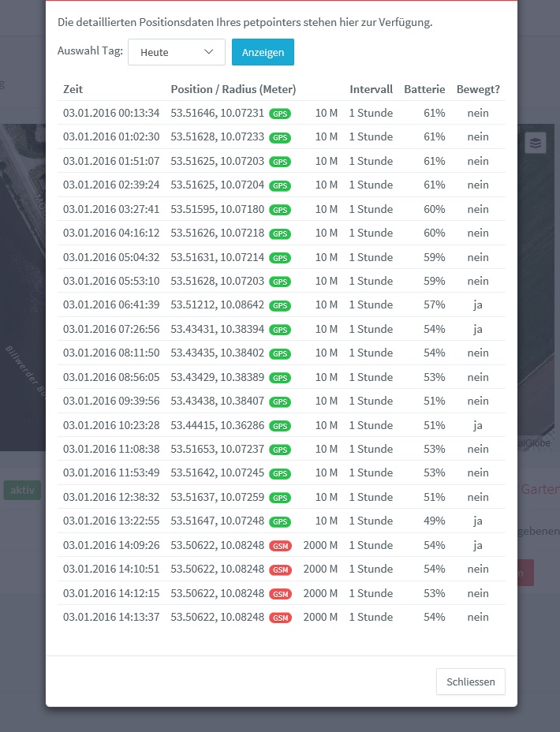Click the Zeit column header
Image resolution: width=560 pixels, height=732 pixels.
coord(73,89)
